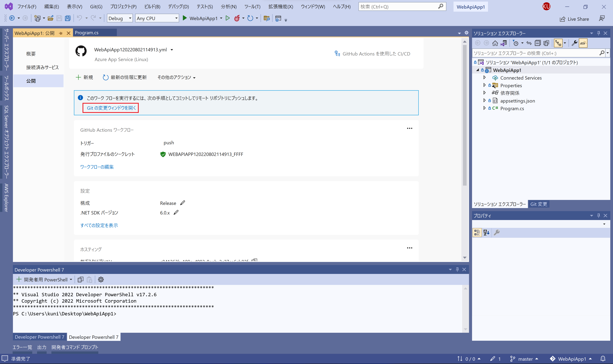Screen dimensions: 613x364
Task: Click the top search box Ctrl+Q
Action: (x=402, y=7)
